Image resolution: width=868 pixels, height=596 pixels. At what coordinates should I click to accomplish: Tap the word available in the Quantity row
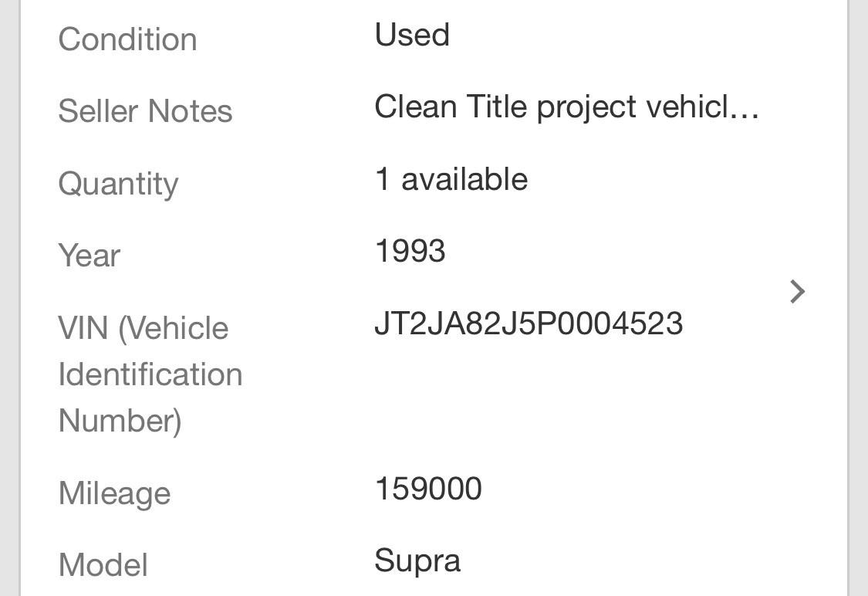[x=464, y=179]
